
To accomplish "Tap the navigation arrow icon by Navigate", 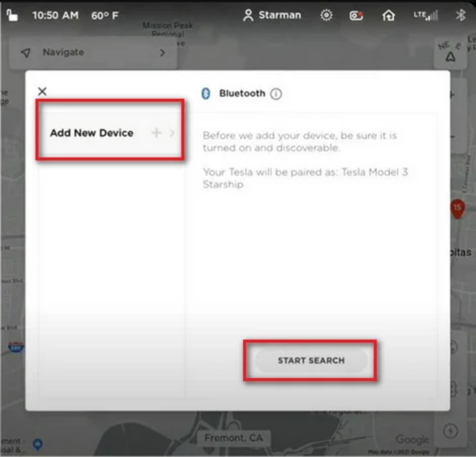I will click(x=26, y=53).
